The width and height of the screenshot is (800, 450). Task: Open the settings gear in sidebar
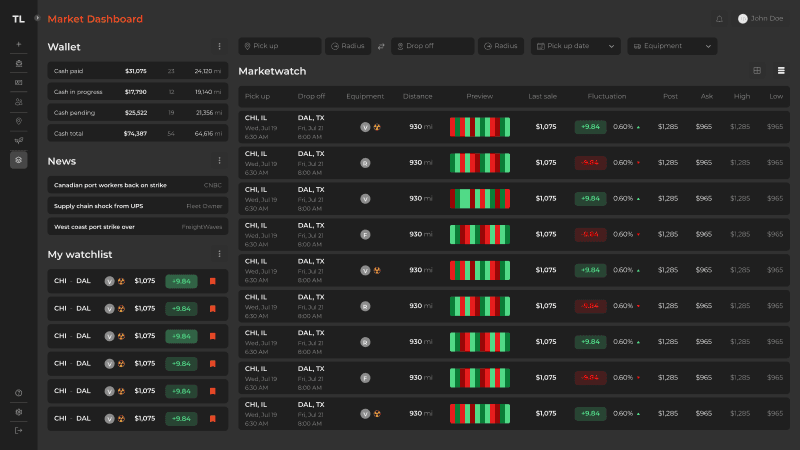pyautogui.click(x=18, y=412)
